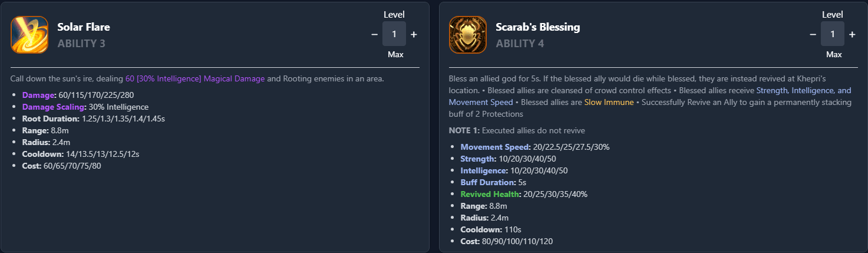868x253 pixels.
Task: Click the ABILITY 3 subtitle
Action: point(81,44)
